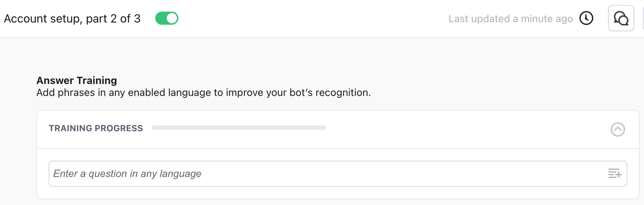
Task: Click the question input field
Action: [326, 174]
